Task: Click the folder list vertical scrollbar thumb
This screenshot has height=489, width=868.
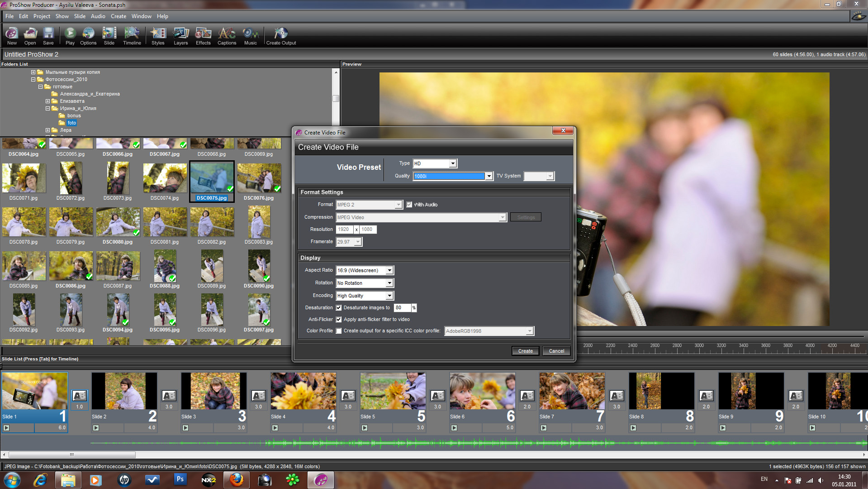Action: [336, 98]
